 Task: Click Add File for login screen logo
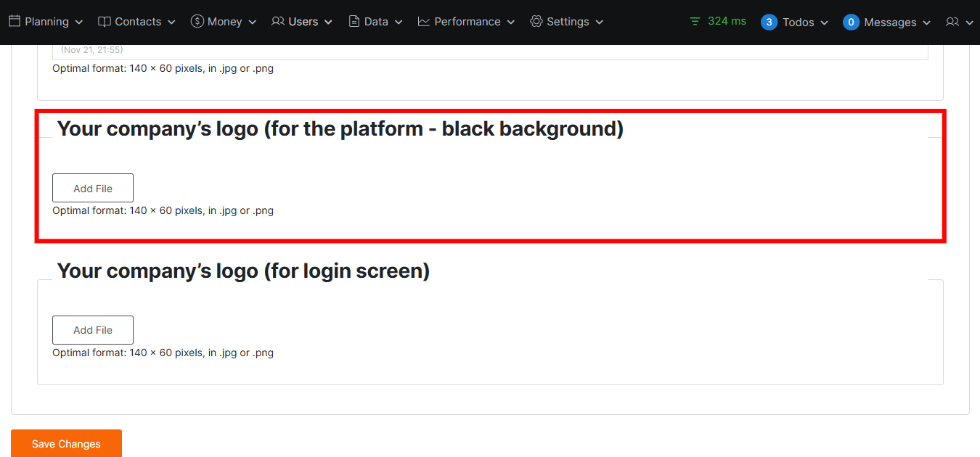(x=93, y=330)
